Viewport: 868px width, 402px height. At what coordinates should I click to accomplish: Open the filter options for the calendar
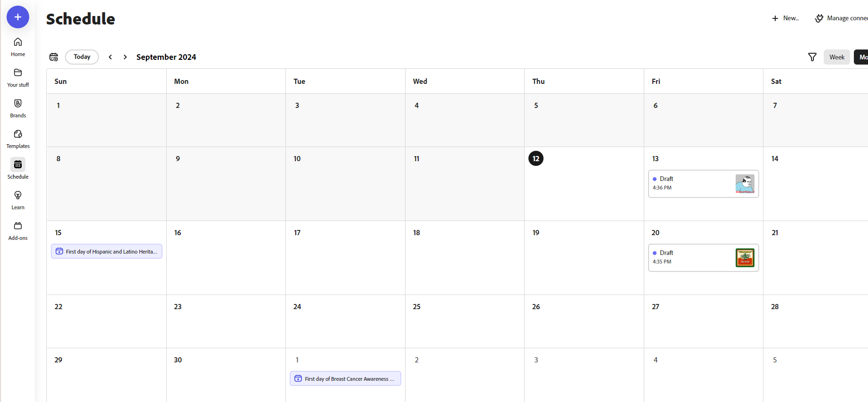coord(812,57)
